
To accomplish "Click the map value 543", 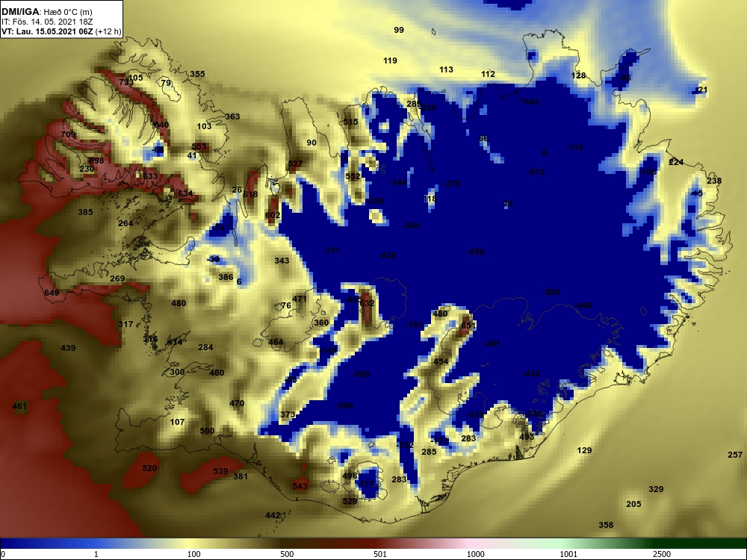I will (x=300, y=486).
